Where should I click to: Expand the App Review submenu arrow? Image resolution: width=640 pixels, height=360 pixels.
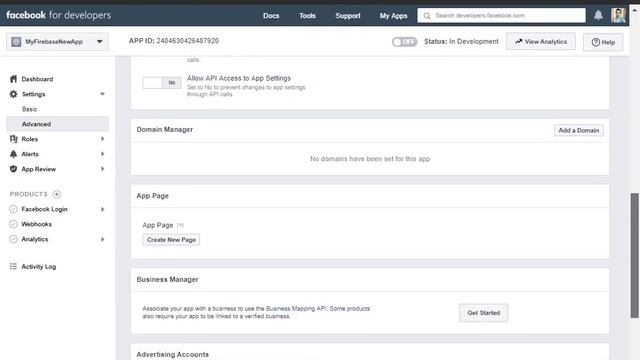tap(102, 169)
